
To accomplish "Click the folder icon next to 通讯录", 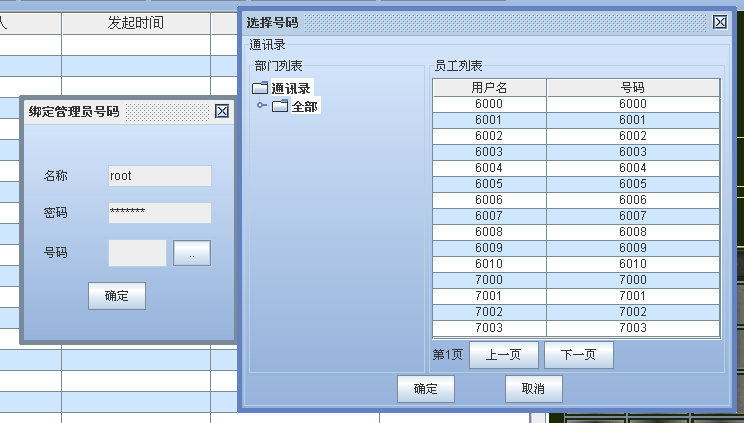I will (x=260, y=88).
